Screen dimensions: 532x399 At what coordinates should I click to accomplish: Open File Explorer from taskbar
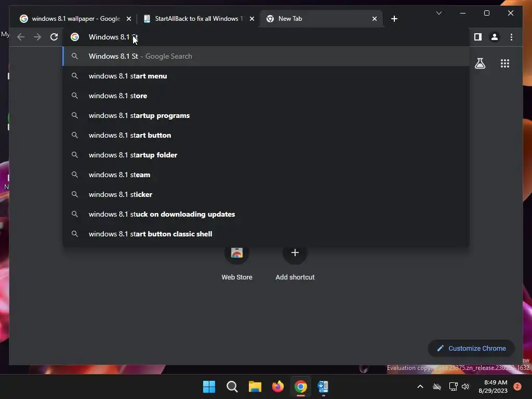[255, 387]
